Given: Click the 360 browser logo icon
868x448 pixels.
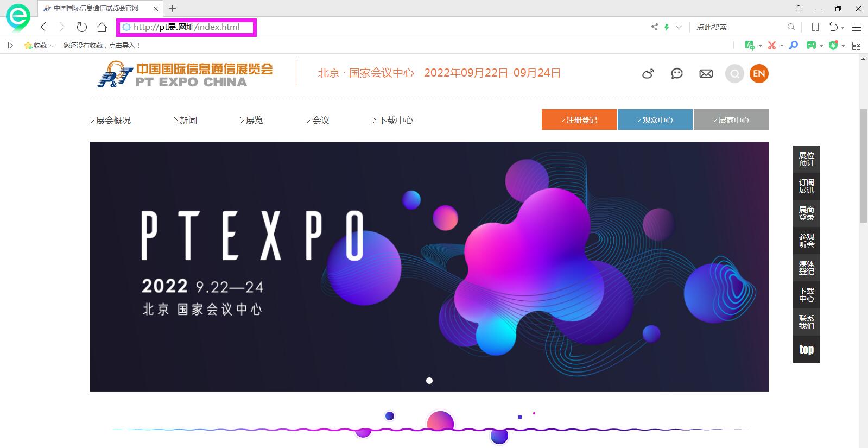Looking at the screenshot, I should (18, 17).
